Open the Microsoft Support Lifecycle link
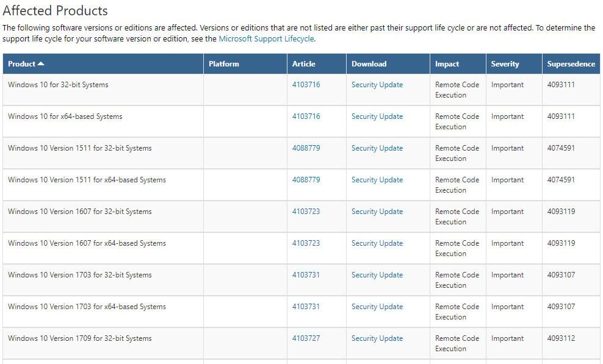Screen dimensions: 603x364 [266, 39]
